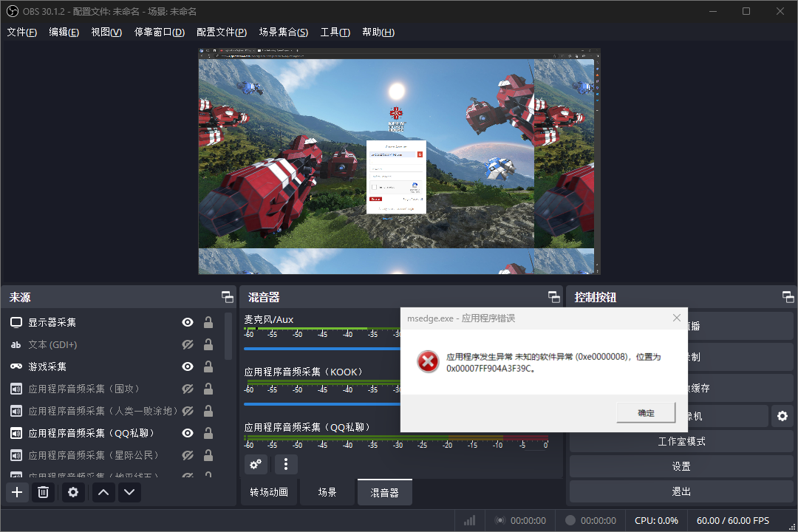Click the trash icon to remove source

point(44,492)
